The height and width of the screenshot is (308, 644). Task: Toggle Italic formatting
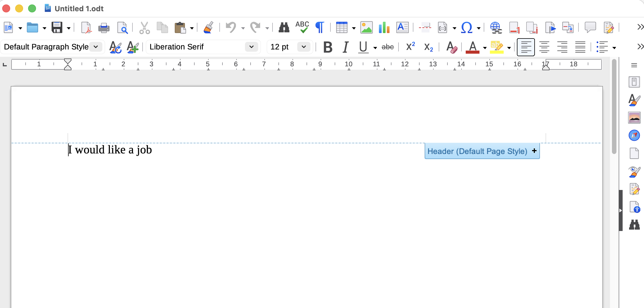coord(346,47)
